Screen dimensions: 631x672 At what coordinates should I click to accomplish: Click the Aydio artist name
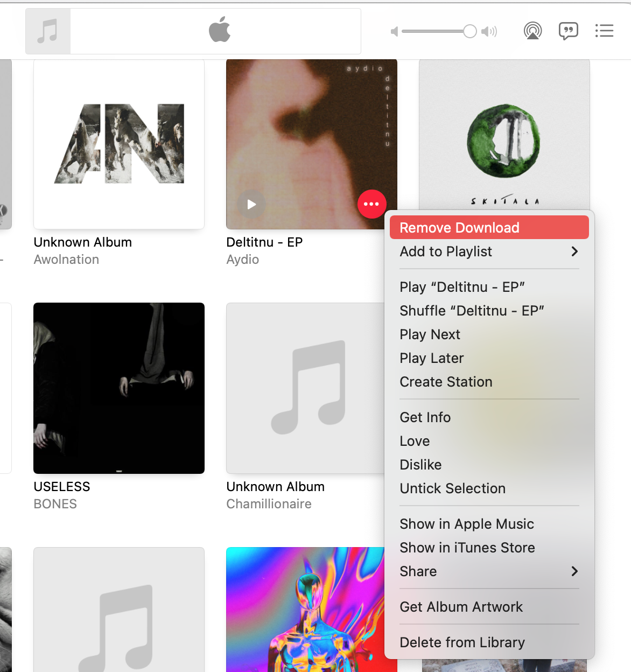coord(243,260)
